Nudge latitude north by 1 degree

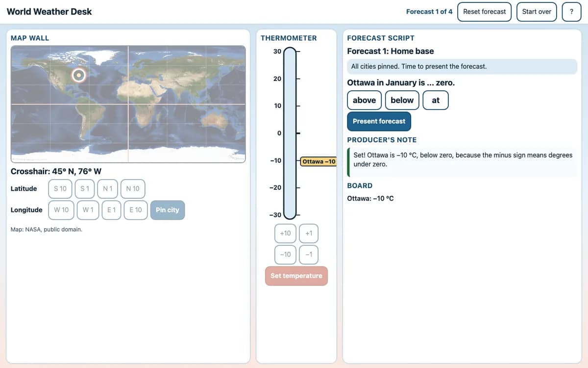(108, 188)
